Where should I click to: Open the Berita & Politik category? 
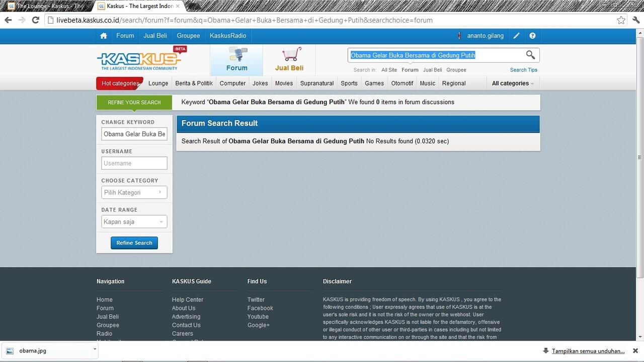coord(194,83)
